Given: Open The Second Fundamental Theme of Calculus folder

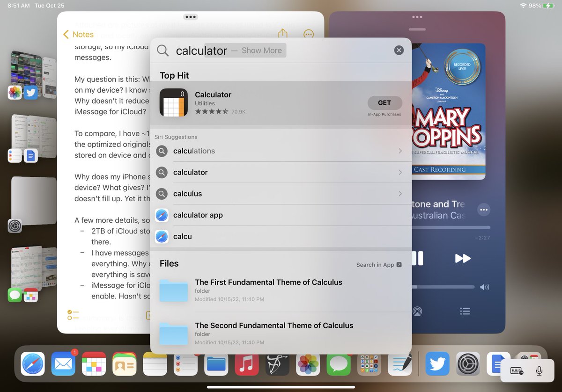Looking at the screenshot, I should tap(281, 334).
